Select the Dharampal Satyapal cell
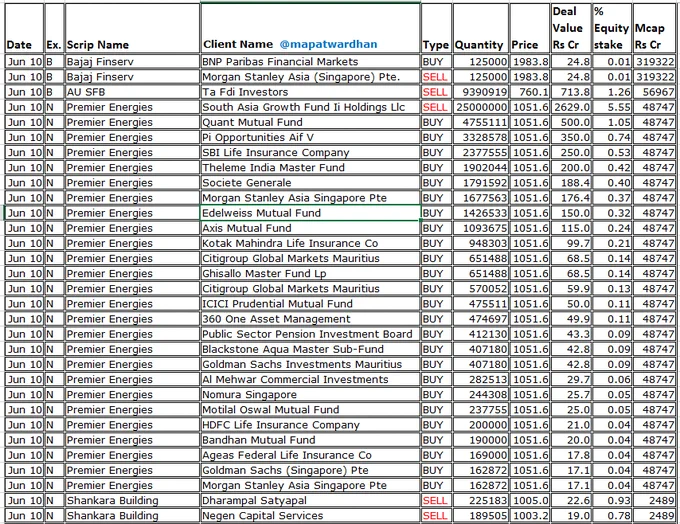Viewport: 680px width, 524px height. (x=311, y=501)
